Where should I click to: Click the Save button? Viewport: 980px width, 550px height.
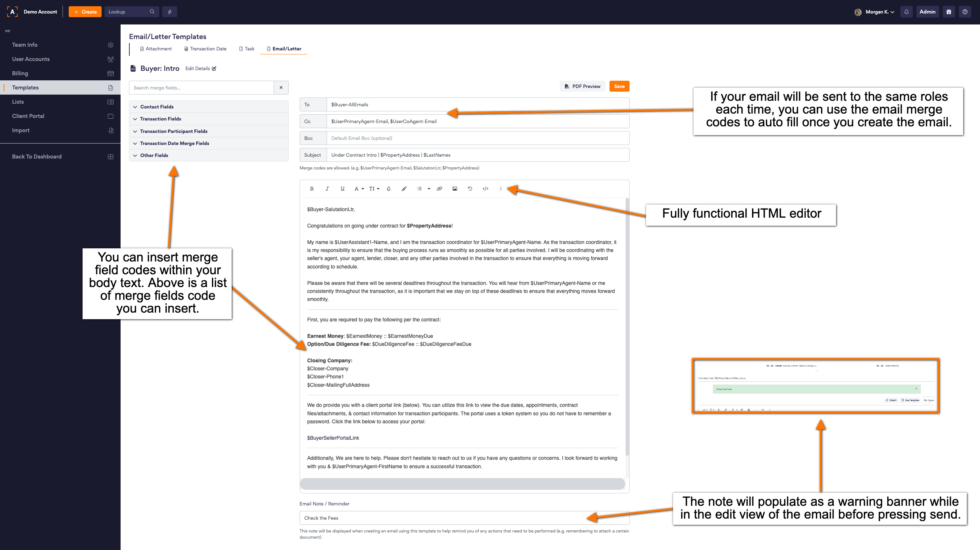[x=619, y=86]
